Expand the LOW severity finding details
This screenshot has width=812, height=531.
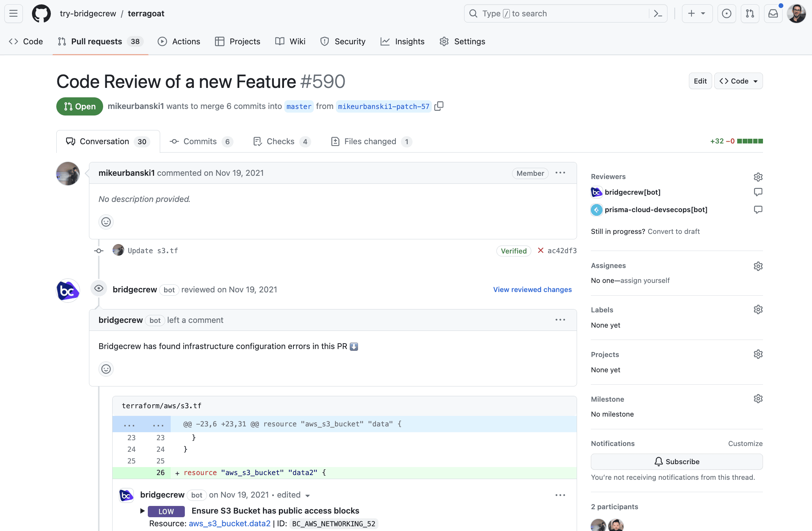143,511
